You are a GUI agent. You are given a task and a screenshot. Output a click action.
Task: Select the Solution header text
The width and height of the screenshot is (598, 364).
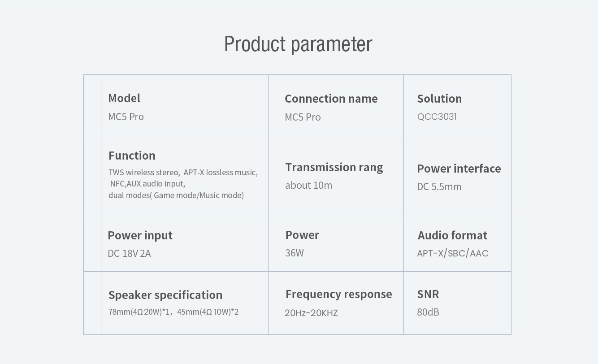pos(439,99)
